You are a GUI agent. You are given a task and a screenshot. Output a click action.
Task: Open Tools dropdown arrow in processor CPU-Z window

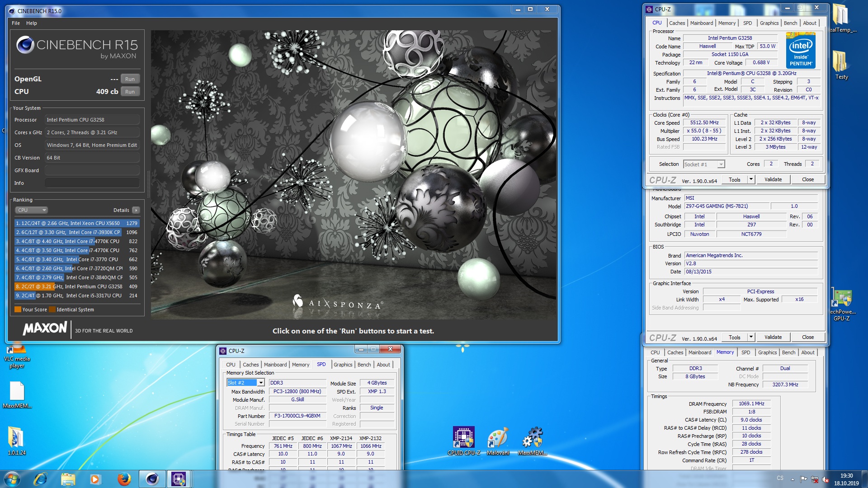click(751, 179)
